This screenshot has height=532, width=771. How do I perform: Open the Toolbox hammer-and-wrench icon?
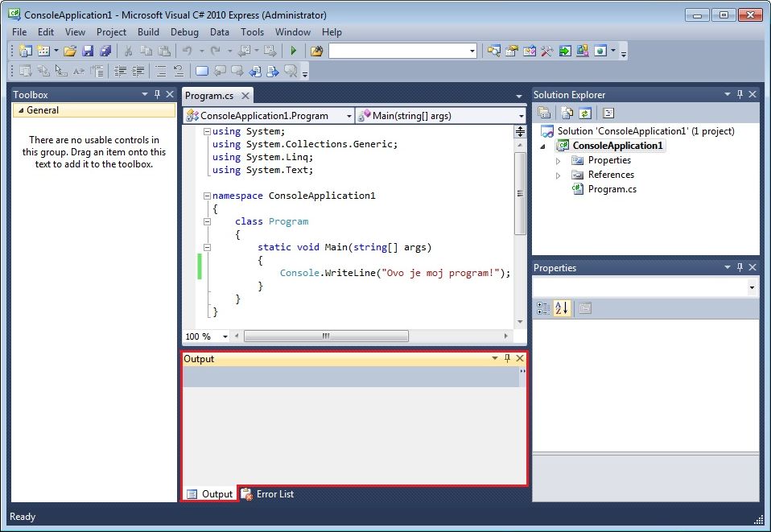point(546,51)
